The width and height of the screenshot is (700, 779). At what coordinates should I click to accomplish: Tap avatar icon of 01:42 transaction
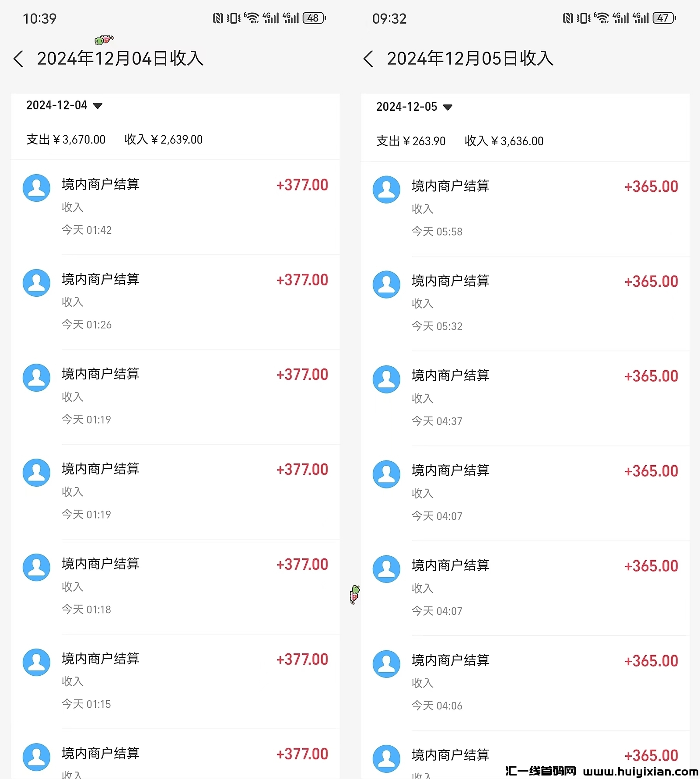[36, 188]
